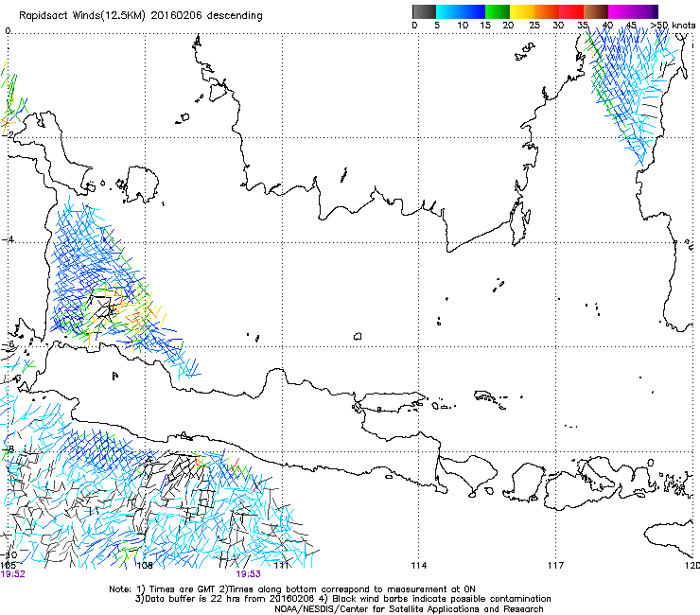Click the purple time stamp "19:53"
The image size is (700, 615).
[248, 574]
